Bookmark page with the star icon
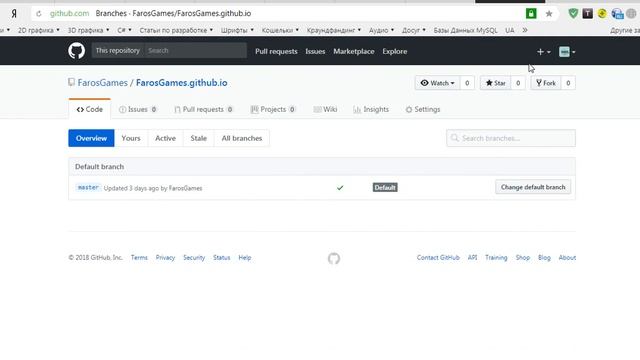The width and height of the screenshot is (640, 360). tap(549, 14)
